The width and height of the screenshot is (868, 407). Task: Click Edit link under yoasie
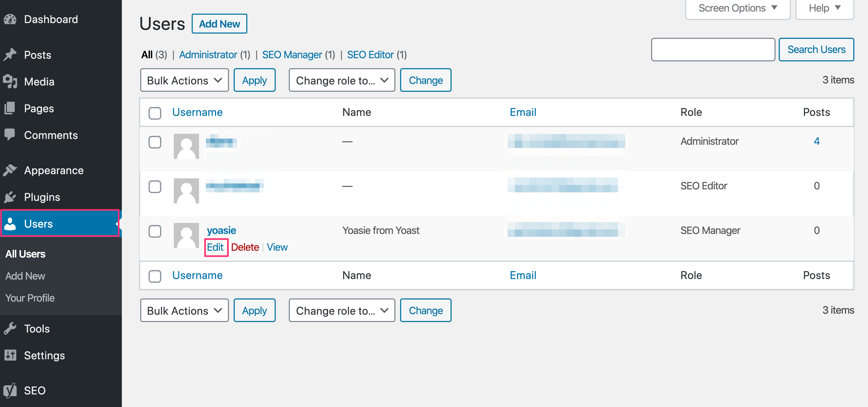pos(215,248)
